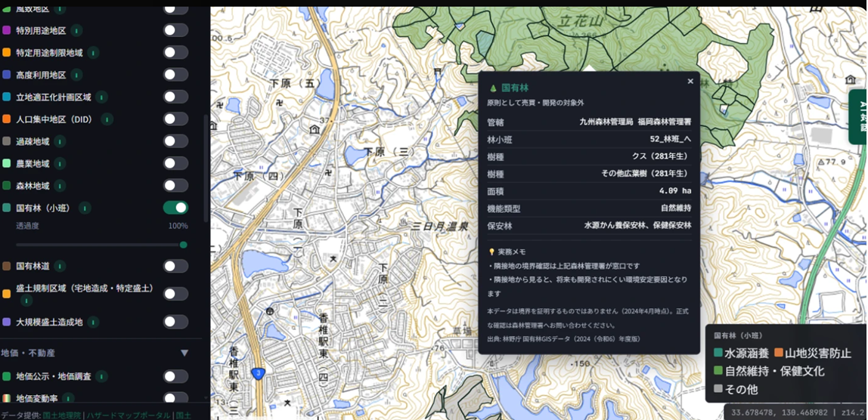This screenshot has height=420, width=868.
Task: Click the 4.89 ha area value
Action: [675, 191]
